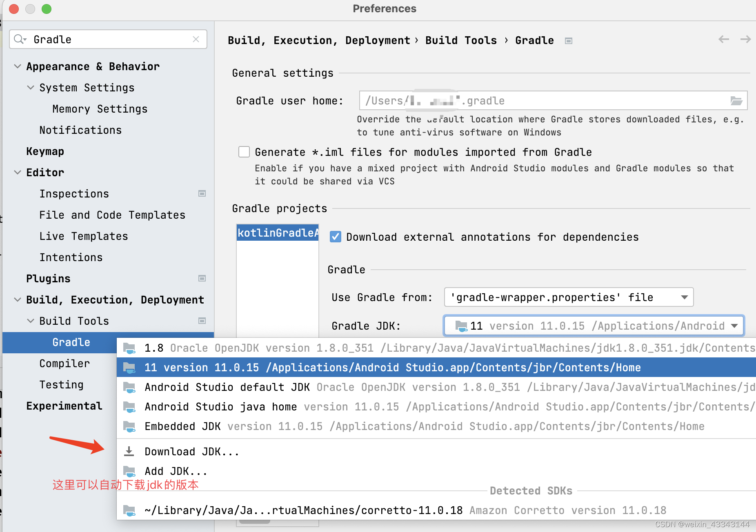Screen dimensions: 756x532
Task: Click the download arrow icon
Action: [129, 451]
